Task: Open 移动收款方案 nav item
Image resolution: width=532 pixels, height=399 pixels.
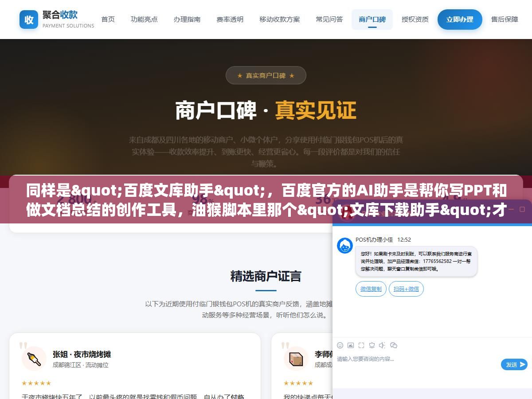Action: pos(280,20)
